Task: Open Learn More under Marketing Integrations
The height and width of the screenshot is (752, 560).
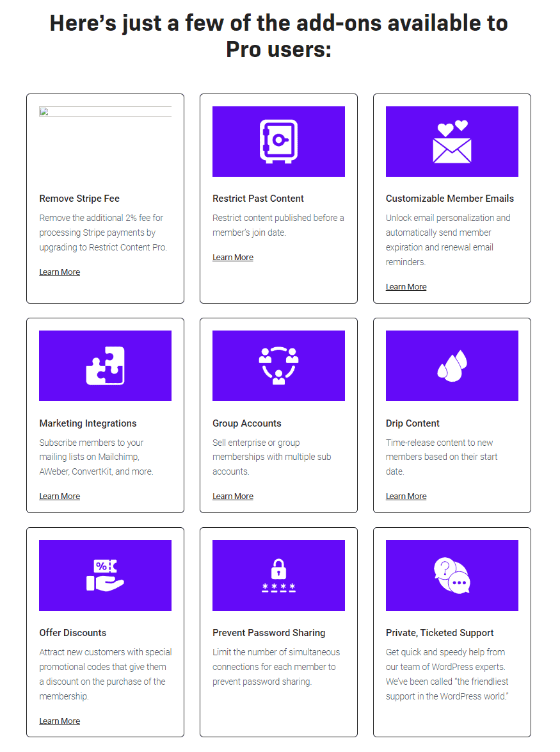Action: [x=60, y=496]
